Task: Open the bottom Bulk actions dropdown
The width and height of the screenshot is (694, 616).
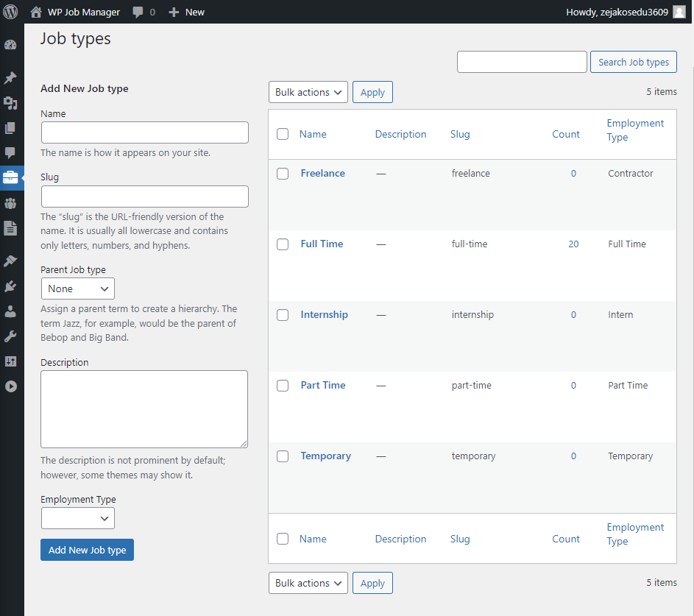Action: 308,583
